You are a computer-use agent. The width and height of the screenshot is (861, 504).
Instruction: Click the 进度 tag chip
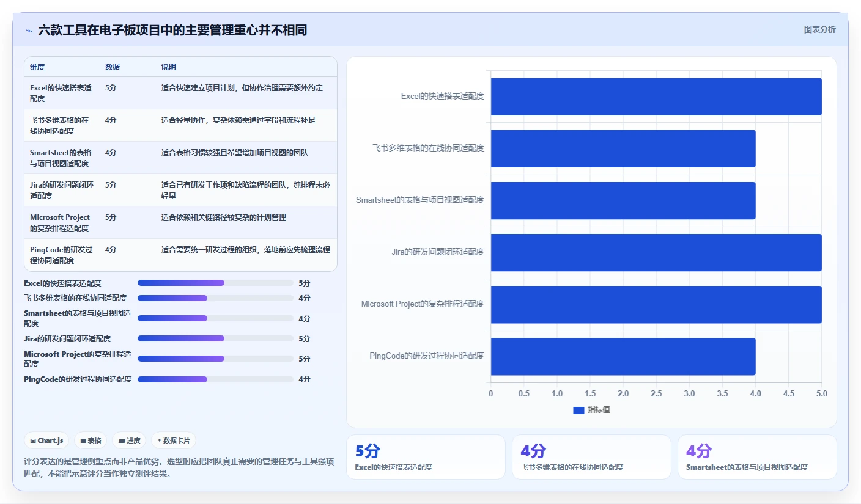[129, 440]
